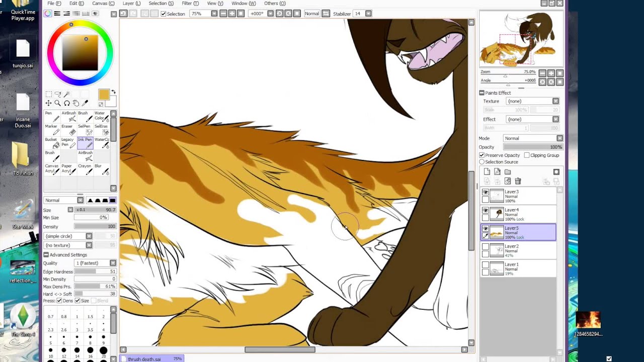Screen dimensions: 644x362
Task: Select the Pen brush tool
Action: 52,117
